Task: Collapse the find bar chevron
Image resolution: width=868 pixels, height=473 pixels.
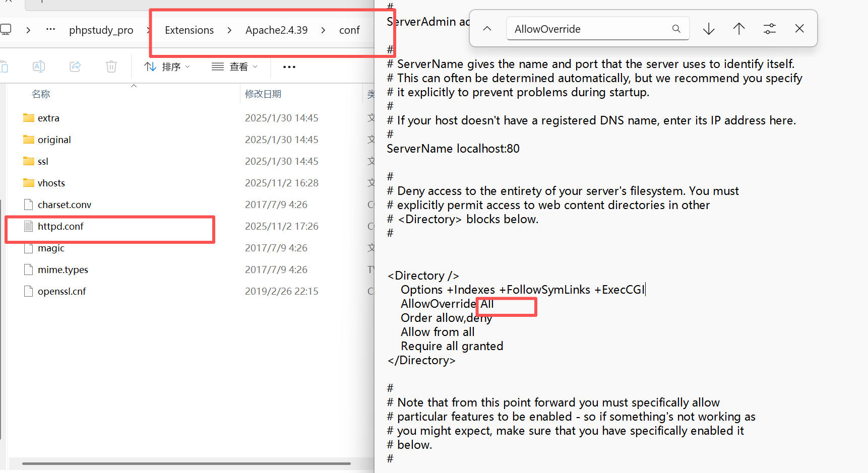Action: click(487, 29)
